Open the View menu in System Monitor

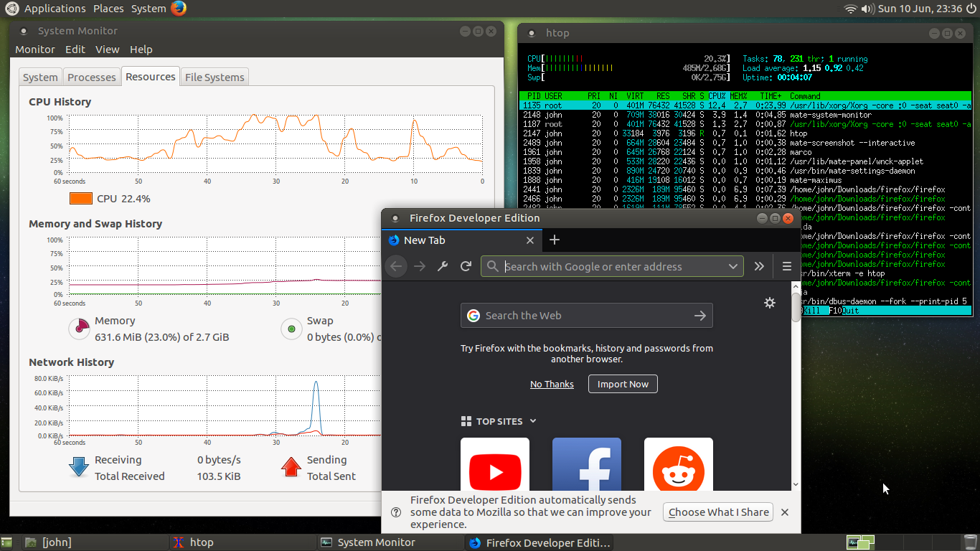[x=108, y=50]
